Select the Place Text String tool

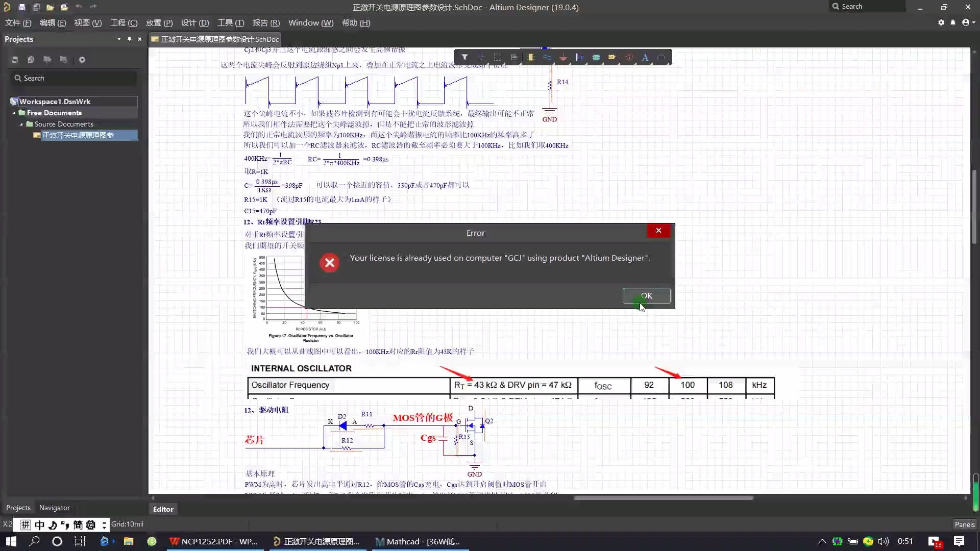point(645,57)
